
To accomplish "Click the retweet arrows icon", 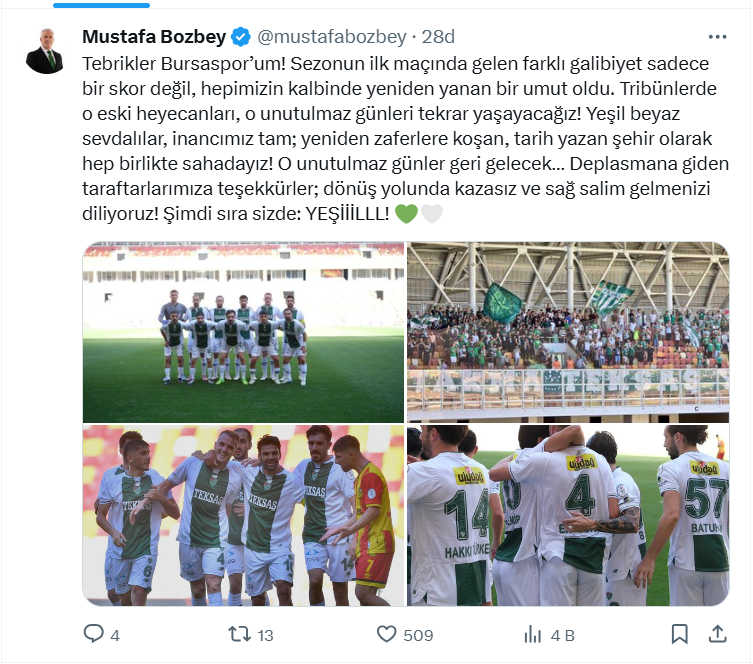I will coord(239,634).
